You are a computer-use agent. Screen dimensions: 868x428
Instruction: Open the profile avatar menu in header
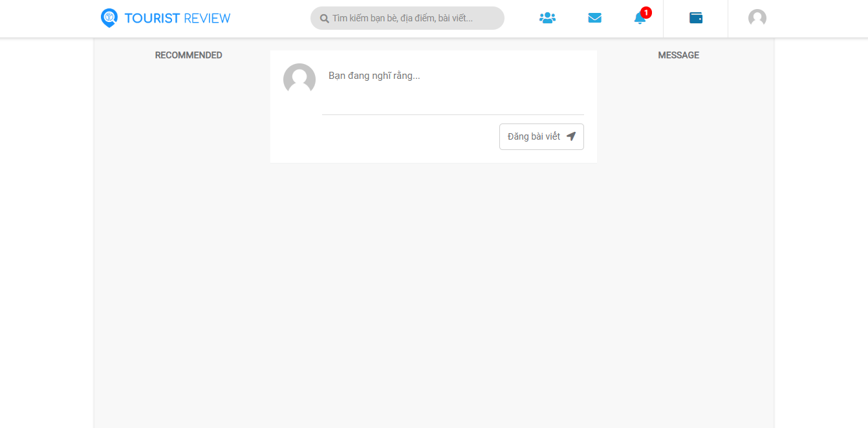coord(757,18)
